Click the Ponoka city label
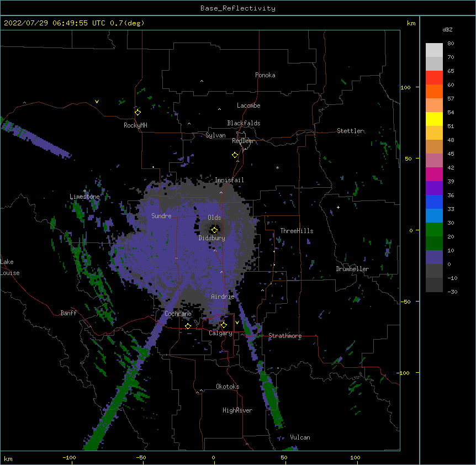The width and height of the screenshot is (476, 465). click(x=265, y=75)
